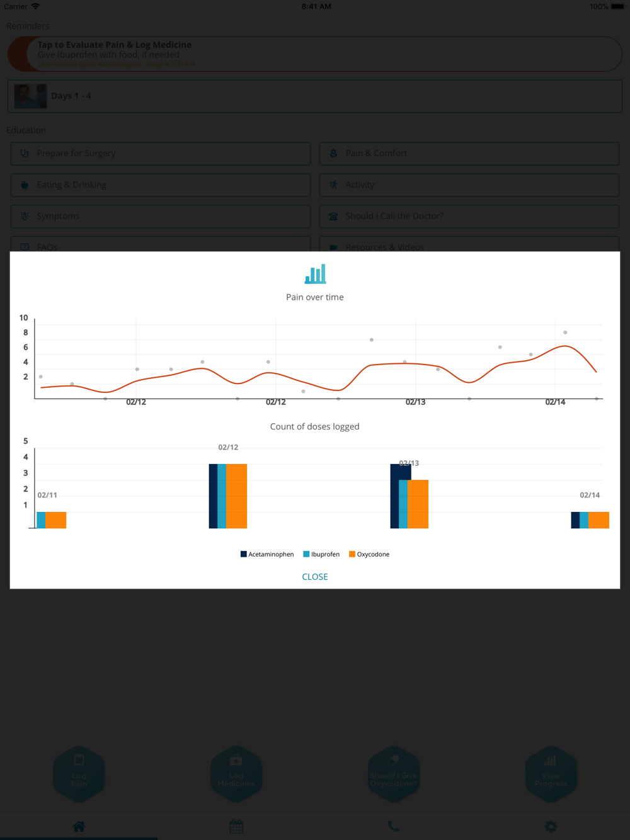Click the 02/13 label on pain chart axis
The width and height of the screenshot is (630, 840).
415,402
